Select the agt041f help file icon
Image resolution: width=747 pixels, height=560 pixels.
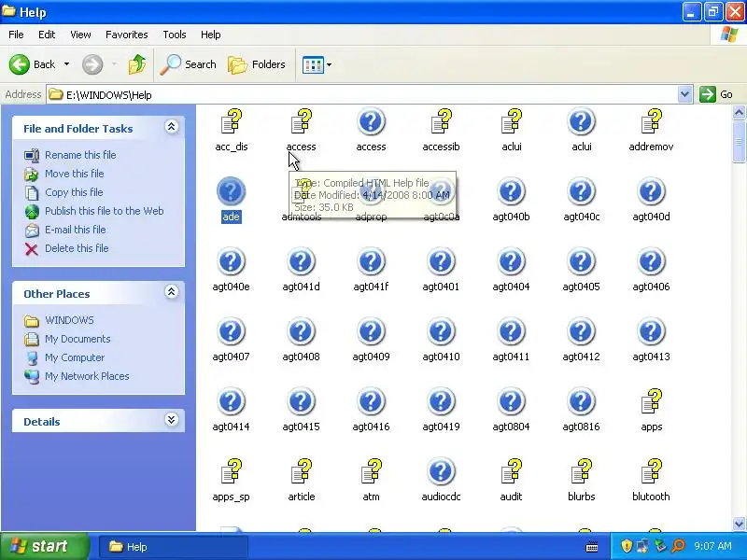(371, 261)
